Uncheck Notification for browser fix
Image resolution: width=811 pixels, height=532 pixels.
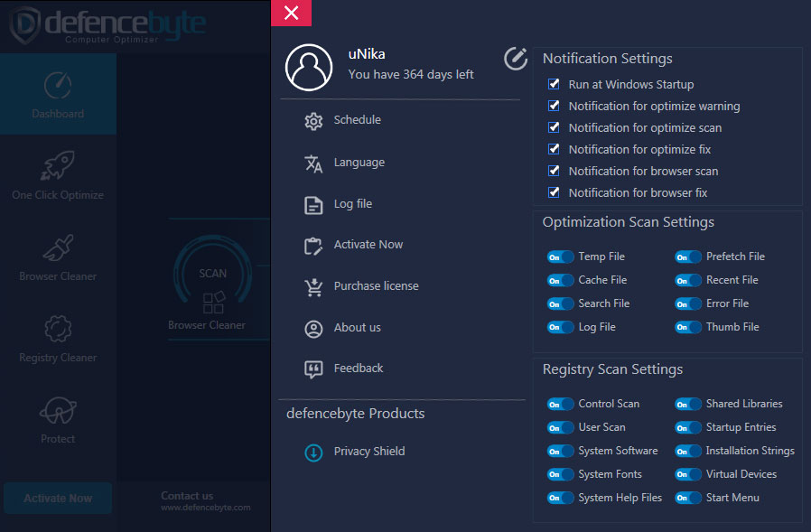click(554, 192)
